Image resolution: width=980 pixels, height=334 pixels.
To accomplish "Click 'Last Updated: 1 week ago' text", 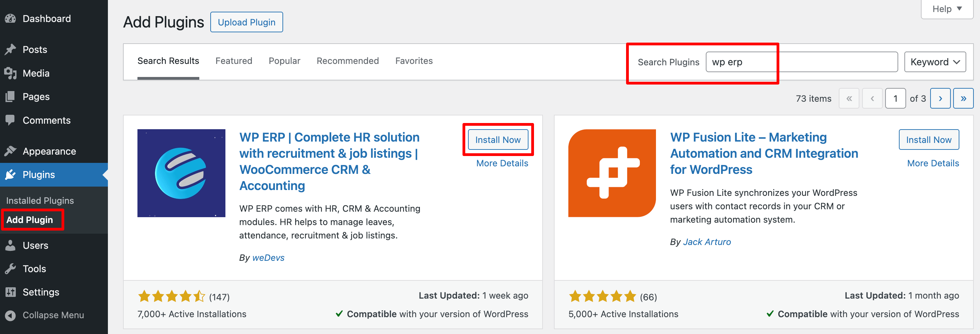I will (473, 296).
